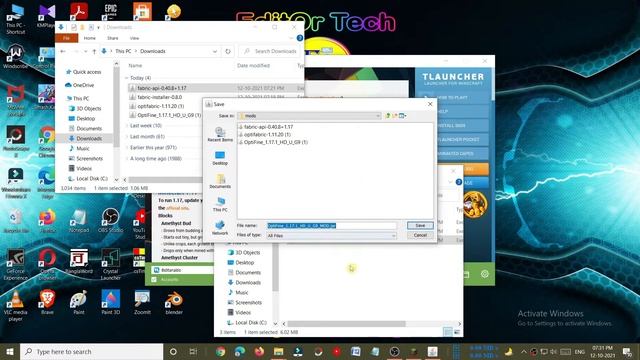
Task: Expand the Last month (61) group
Action: [x=127, y=136]
